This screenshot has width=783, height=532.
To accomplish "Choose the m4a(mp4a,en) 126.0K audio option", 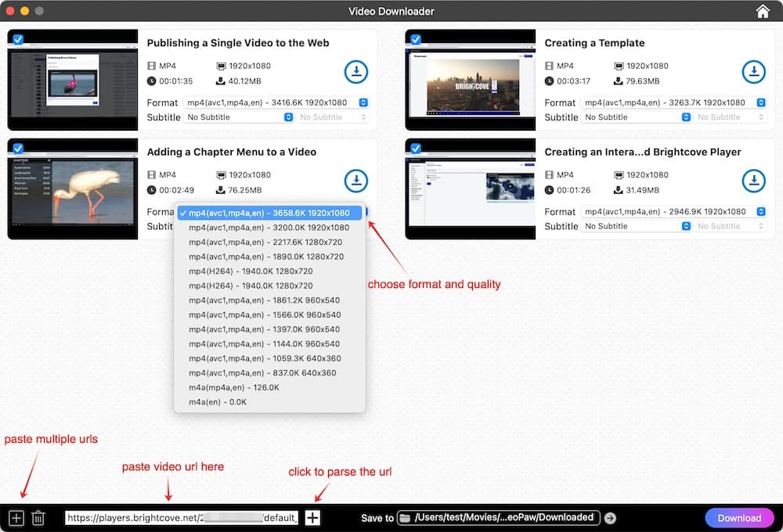I will [x=233, y=387].
